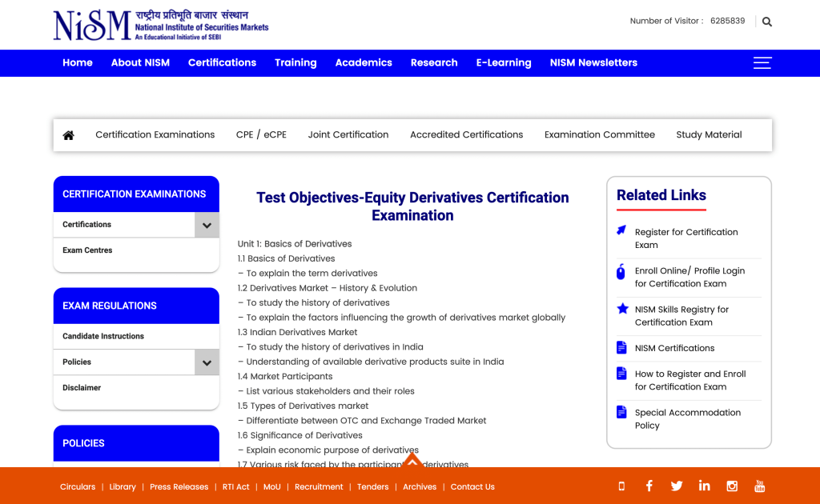820x504 pixels.
Task: Click the EXAM REGULATIONS sidebar header
Action: point(136,306)
